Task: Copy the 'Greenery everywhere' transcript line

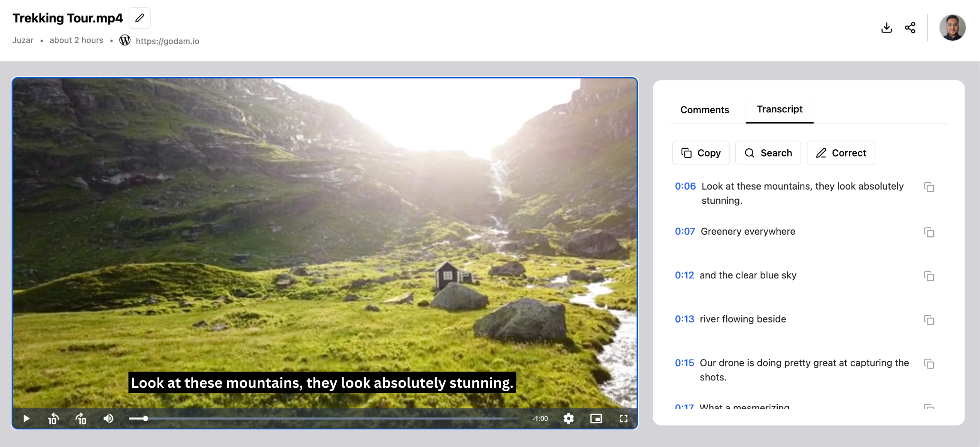Action: pyautogui.click(x=929, y=232)
